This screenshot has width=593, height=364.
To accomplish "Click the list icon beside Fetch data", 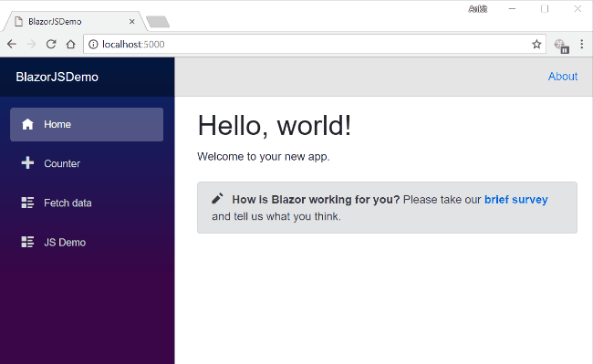I will click(x=27, y=203).
